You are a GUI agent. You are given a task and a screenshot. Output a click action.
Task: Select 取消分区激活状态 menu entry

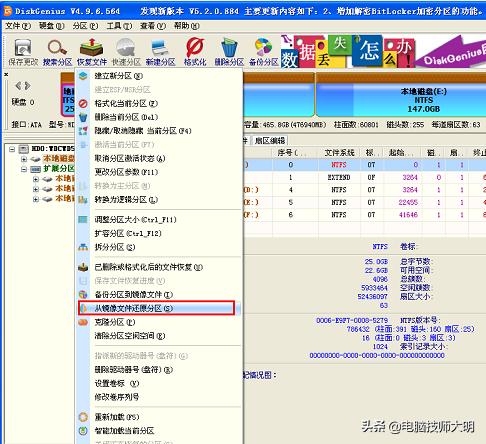coord(159,158)
